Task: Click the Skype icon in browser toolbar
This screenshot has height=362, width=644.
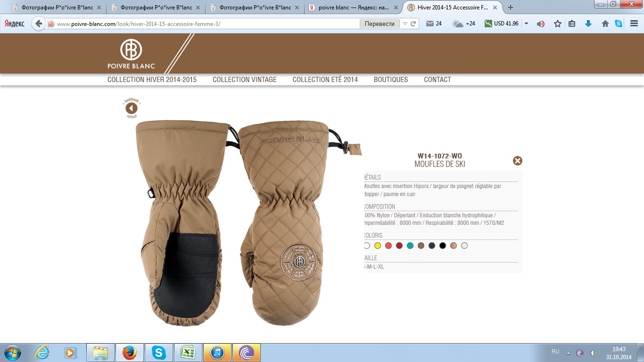Action: click(x=619, y=24)
